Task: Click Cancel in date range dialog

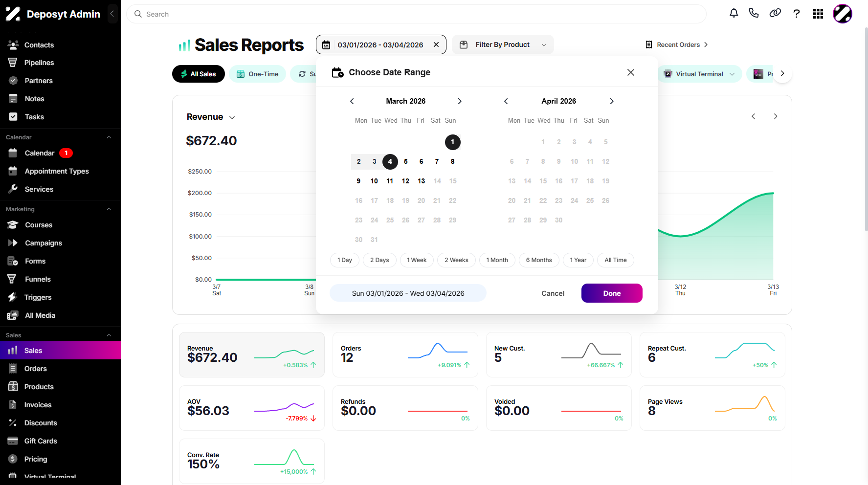Action: tap(553, 293)
